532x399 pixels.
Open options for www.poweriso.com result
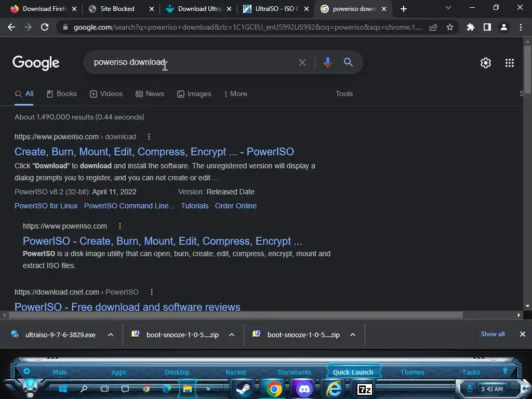pos(120,226)
